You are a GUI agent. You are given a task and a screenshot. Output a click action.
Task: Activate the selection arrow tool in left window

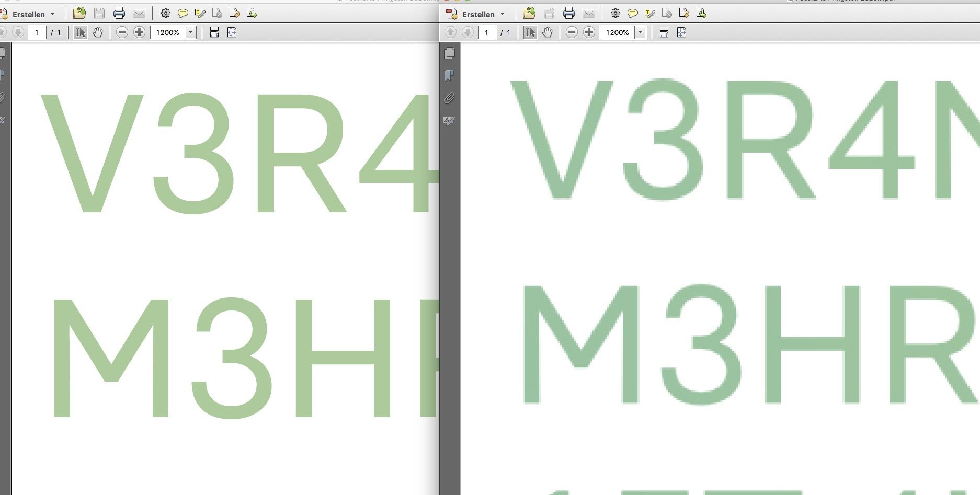[x=80, y=32]
